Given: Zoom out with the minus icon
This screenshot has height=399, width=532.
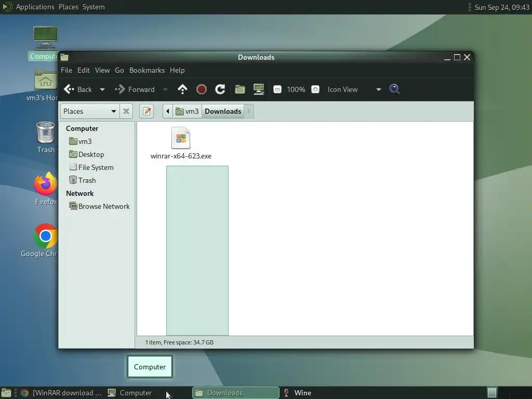Looking at the screenshot, I should click(277, 89).
